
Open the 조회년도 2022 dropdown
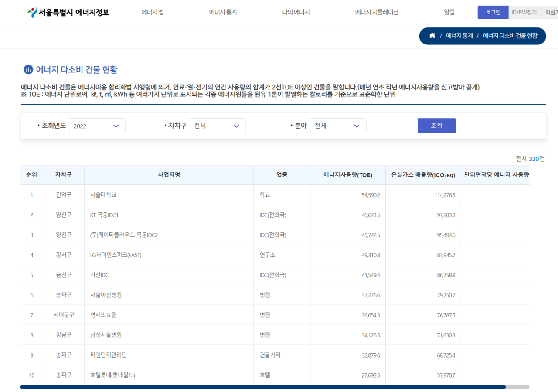click(97, 126)
